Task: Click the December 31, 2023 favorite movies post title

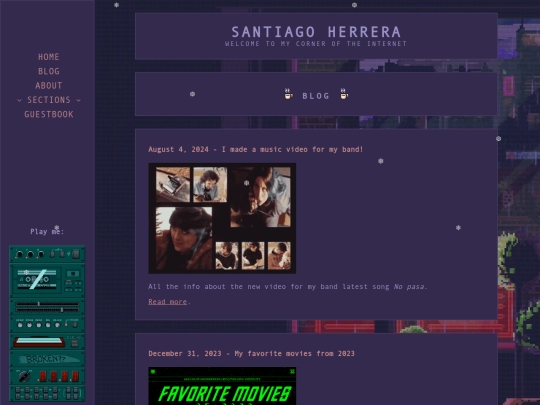Action: pos(251,354)
